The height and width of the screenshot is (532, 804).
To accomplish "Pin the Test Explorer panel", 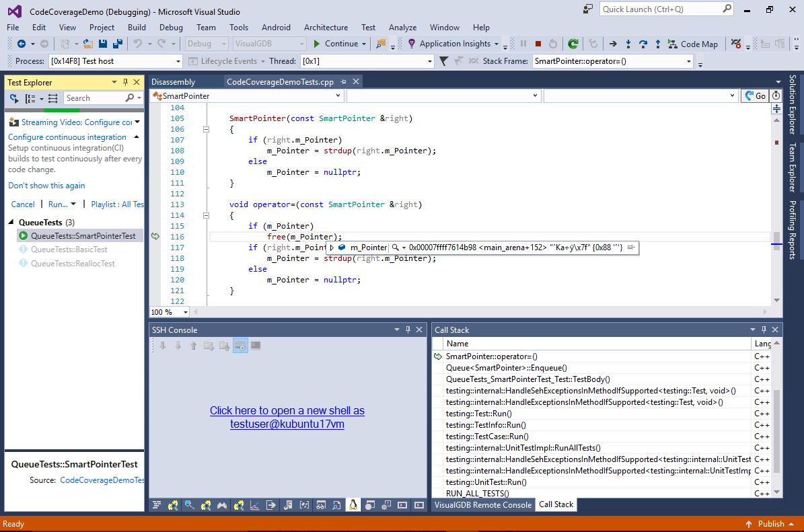I will [x=126, y=82].
